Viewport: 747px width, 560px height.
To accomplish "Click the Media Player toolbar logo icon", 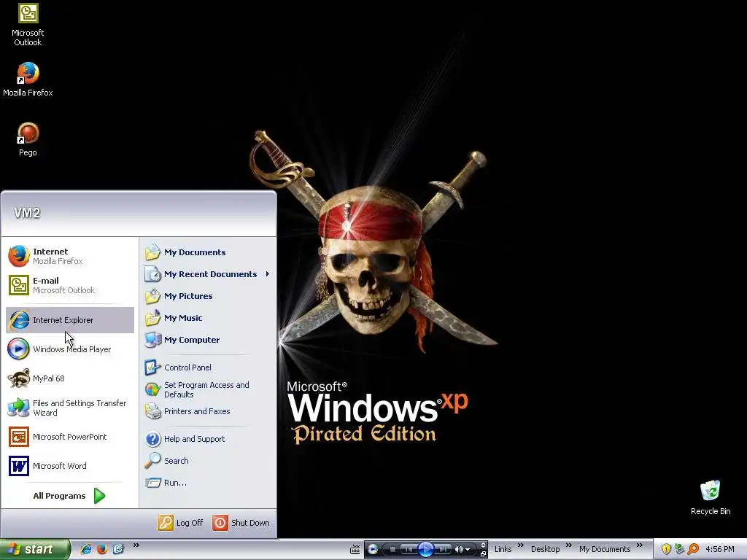I will click(373, 550).
